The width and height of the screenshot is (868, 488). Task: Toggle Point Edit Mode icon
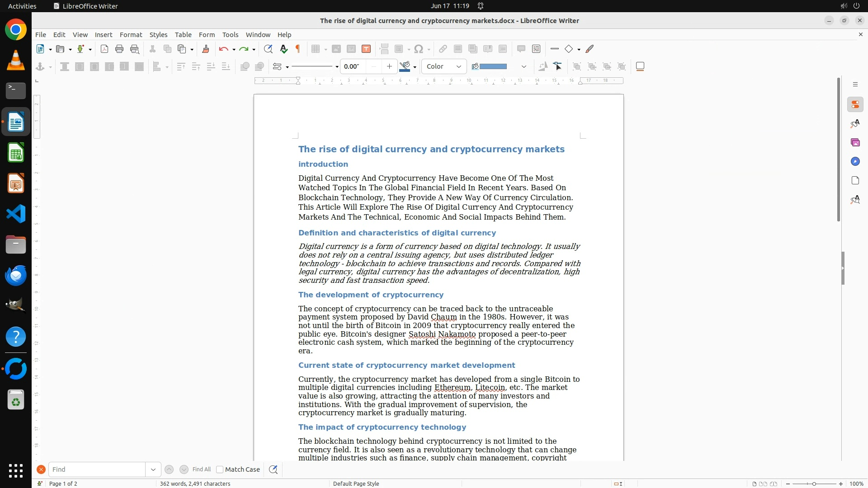point(558,67)
